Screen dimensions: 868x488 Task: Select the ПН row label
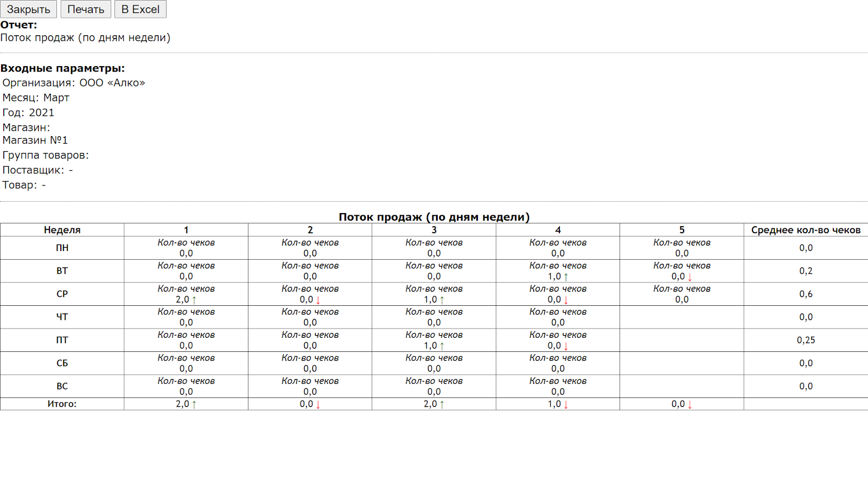click(62, 248)
